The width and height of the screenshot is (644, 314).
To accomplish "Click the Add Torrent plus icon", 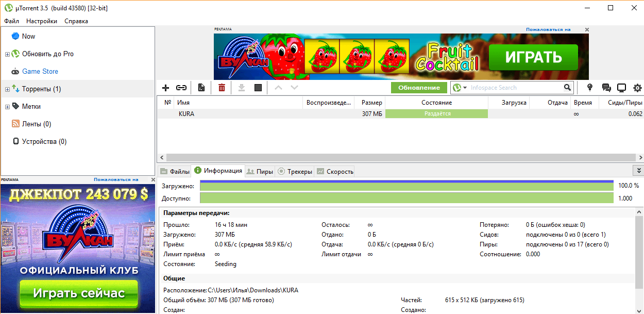I will [x=165, y=88].
